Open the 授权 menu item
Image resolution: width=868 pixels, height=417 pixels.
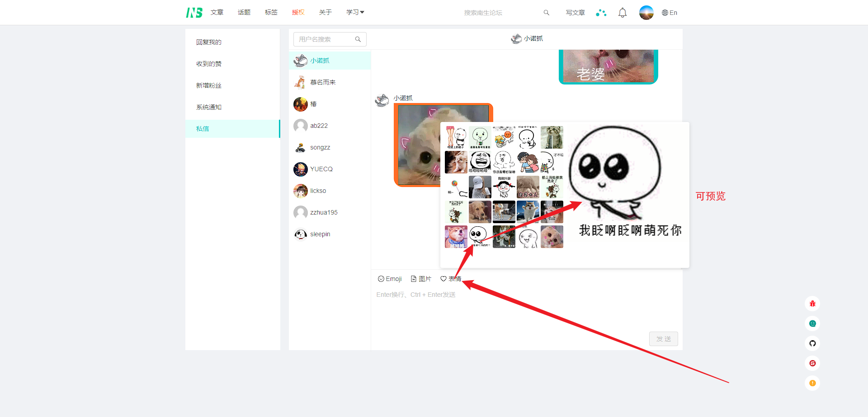(x=298, y=12)
